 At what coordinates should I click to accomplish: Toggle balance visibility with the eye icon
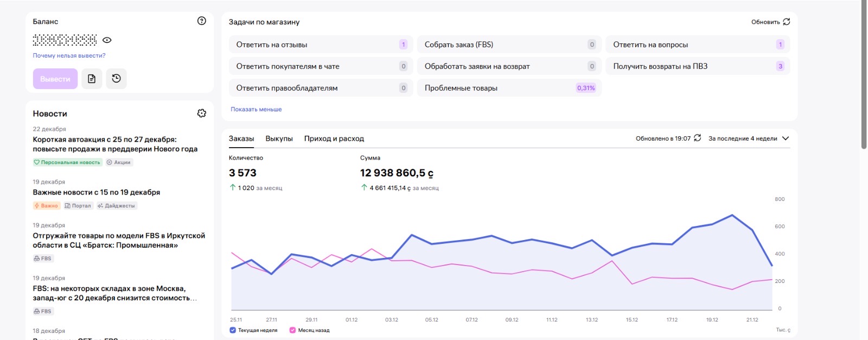107,40
